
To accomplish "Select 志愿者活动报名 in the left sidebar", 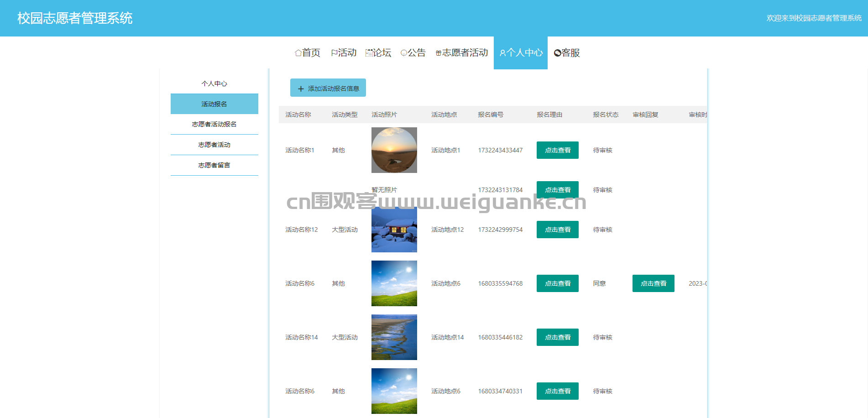I will coord(214,124).
